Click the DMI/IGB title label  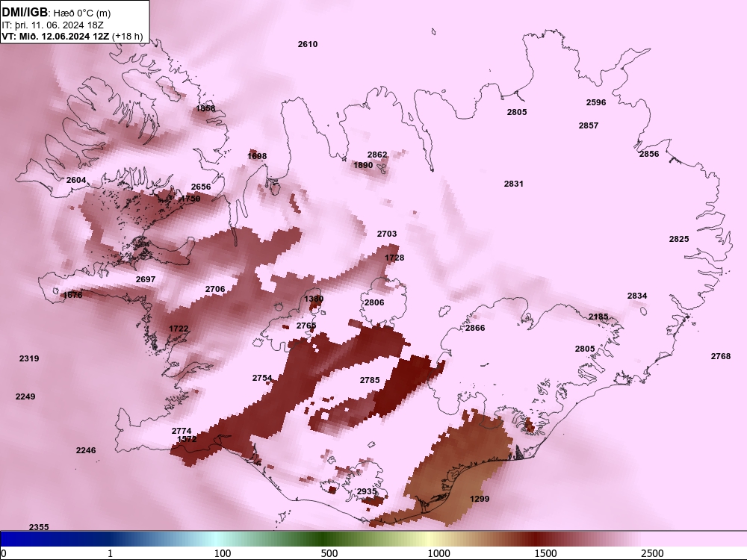pos(25,13)
